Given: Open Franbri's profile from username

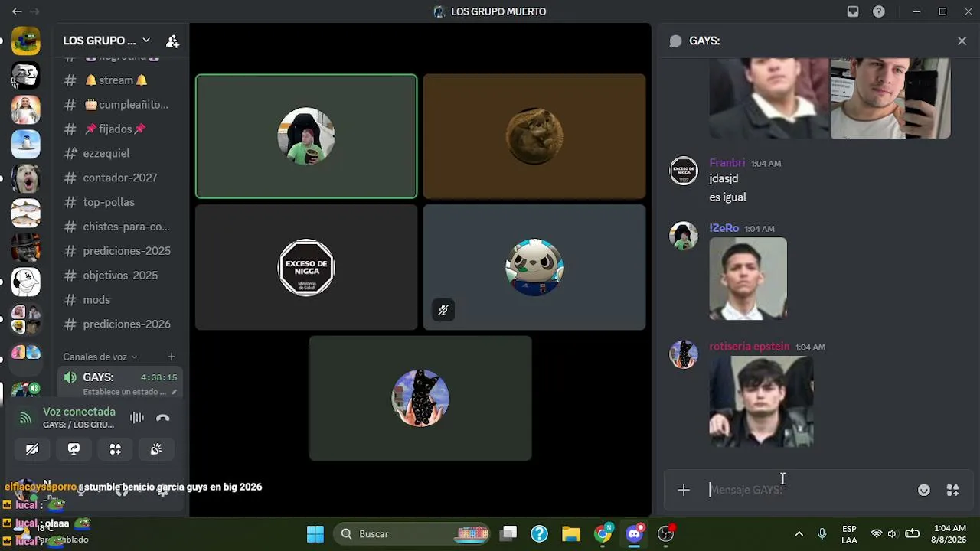Looking at the screenshot, I should 727,163.
